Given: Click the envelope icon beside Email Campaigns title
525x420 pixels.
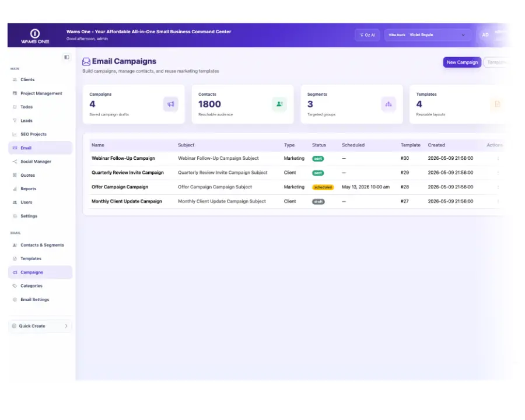Looking at the screenshot, I should (x=86, y=62).
